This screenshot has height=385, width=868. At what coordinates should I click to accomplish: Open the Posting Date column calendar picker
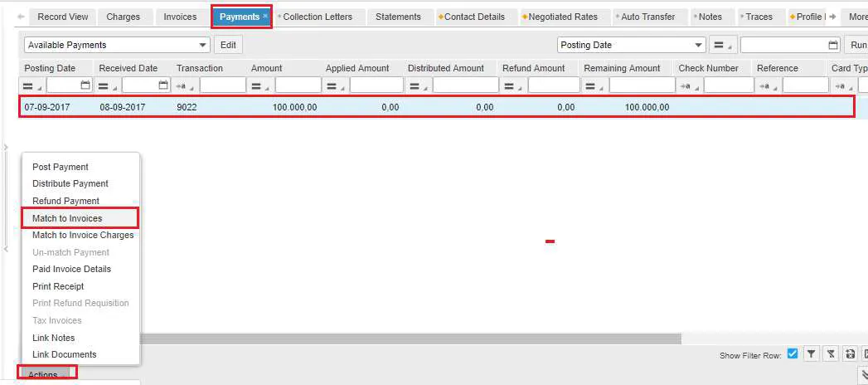click(x=85, y=85)
